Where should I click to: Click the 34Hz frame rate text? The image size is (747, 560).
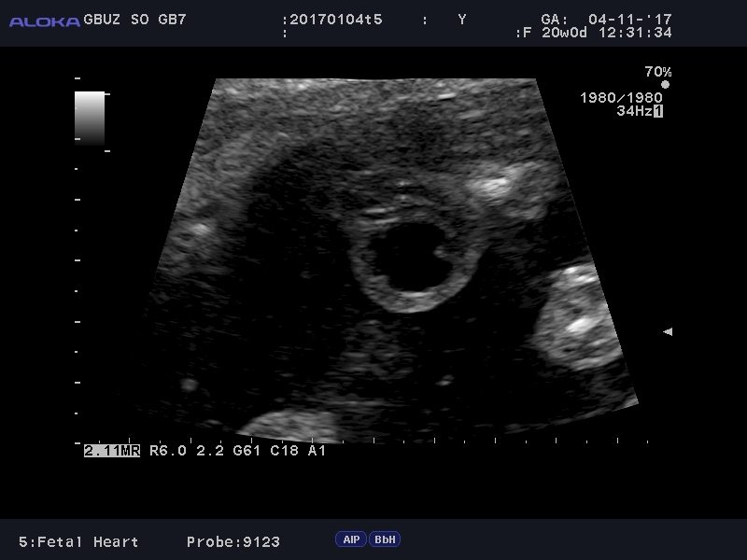pyautogui.click(x=634, y=111)
